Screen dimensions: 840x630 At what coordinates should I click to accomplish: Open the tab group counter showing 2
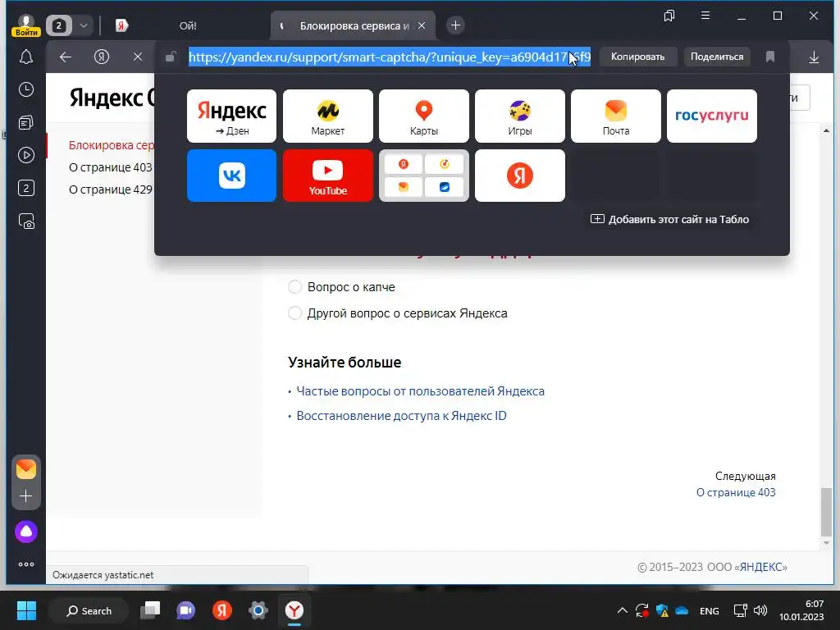coord(59,25)
